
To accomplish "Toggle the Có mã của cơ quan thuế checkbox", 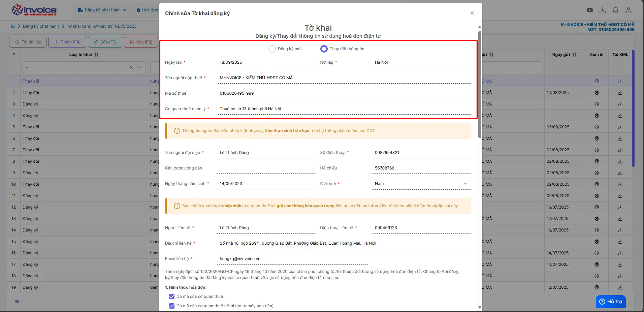I will coord(172,297).
